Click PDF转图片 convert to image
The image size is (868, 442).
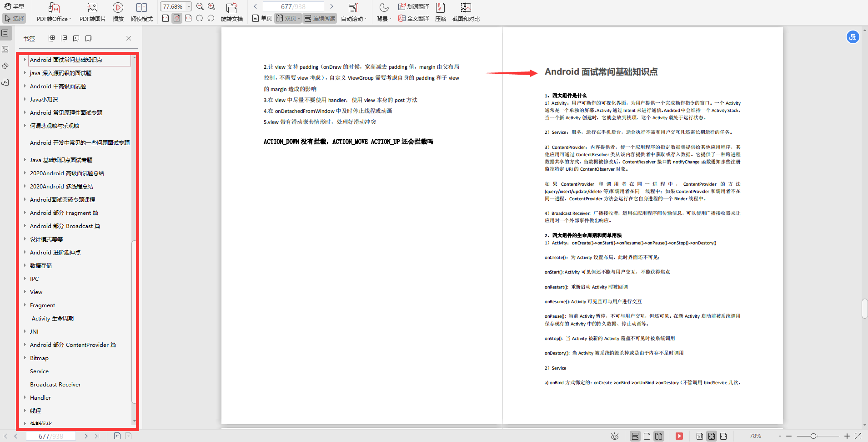pos(92,12)
